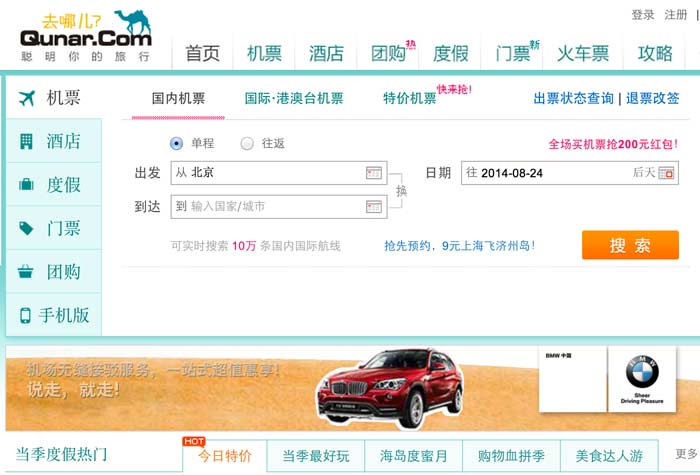Select 往返 round-trip radio button
This screenshot has width=700, height=475.
[x=247, y=143]
